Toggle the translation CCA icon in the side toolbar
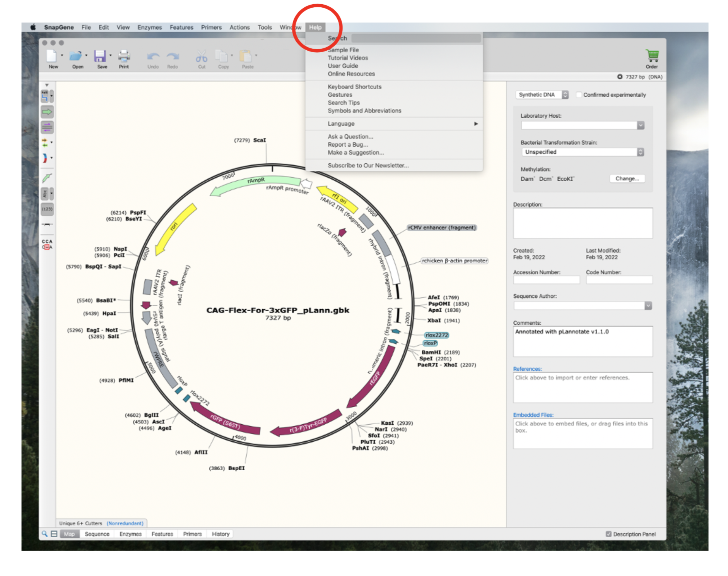728x576 pixels. pyautogui.click(x=47, y=244)
